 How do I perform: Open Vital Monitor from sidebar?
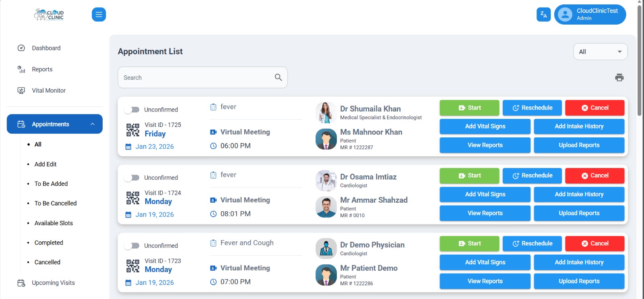click(49, 91)
